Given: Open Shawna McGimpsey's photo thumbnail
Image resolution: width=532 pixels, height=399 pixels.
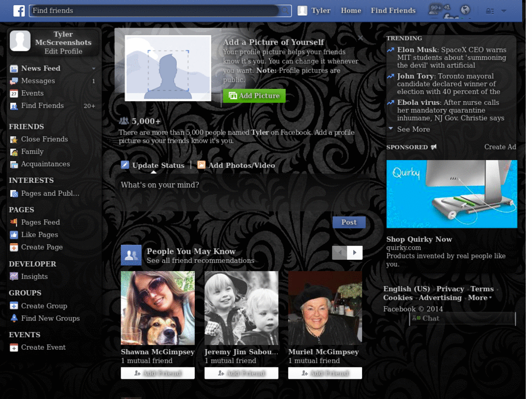Looking at the screenshot, I should pos(158,308).
